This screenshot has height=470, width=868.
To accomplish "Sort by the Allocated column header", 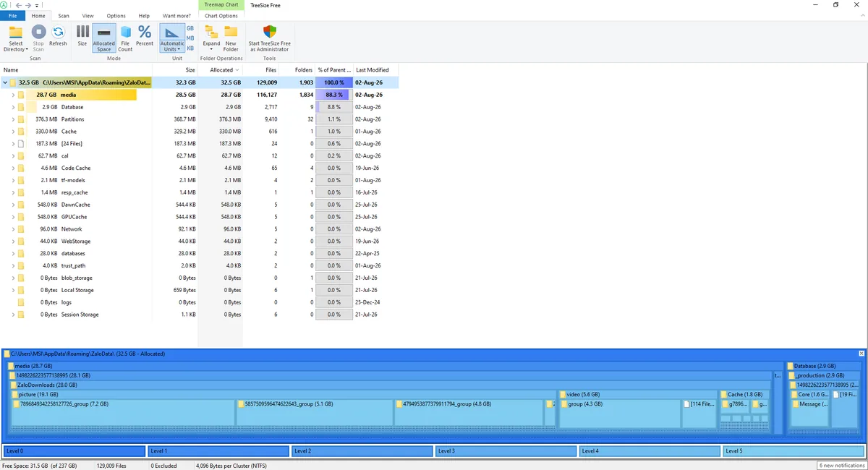I will click(221, 70).
